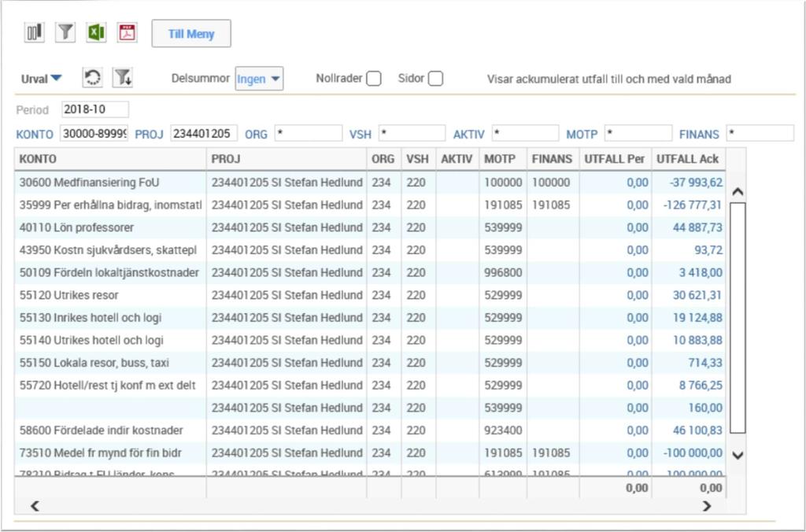The image size is (806, 532).
Task: Sort by the KONTO column header
Action: pos(110,159)
